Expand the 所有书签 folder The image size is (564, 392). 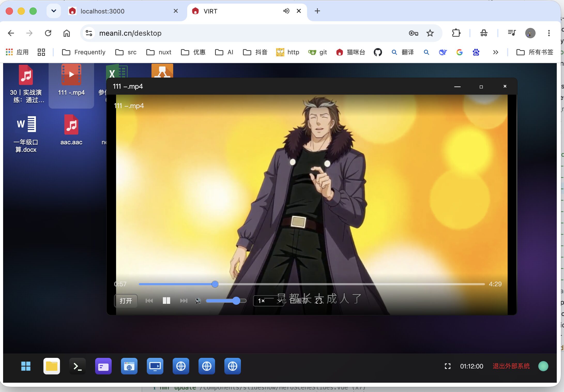tap(535, 52)
